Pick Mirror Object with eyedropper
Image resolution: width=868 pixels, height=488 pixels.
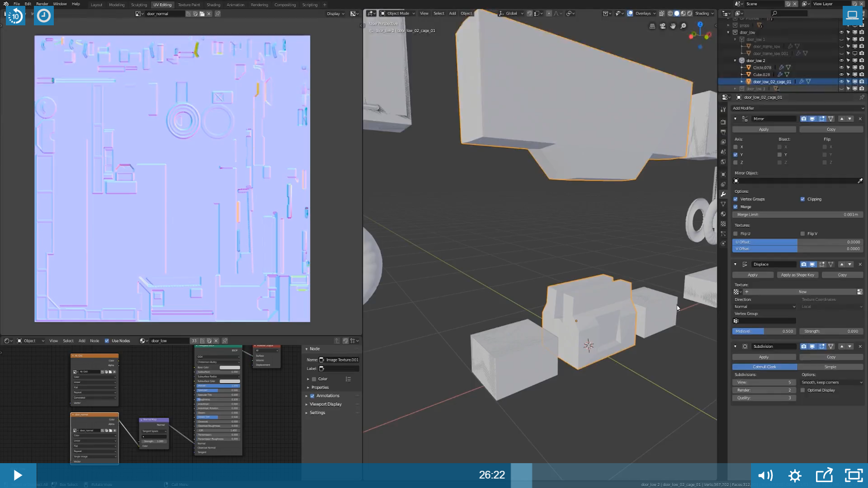click(x=860, y=181)
